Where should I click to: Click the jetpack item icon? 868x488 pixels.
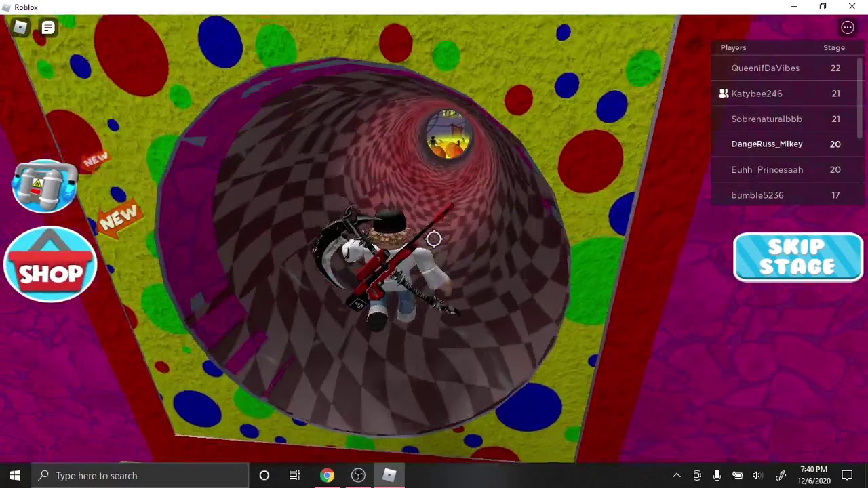[45, 186]
